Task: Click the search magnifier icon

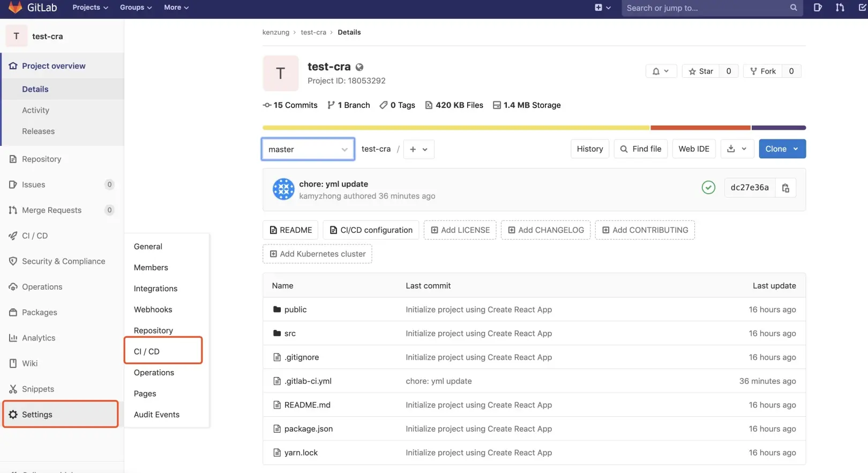Action: coord(794,8)
